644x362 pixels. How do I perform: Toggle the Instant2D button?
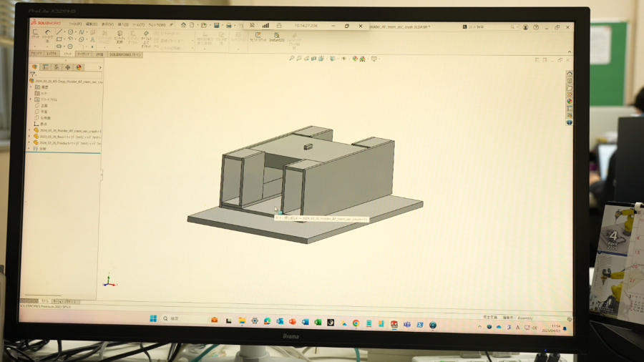pyautogui.click(x=277, y=36)
